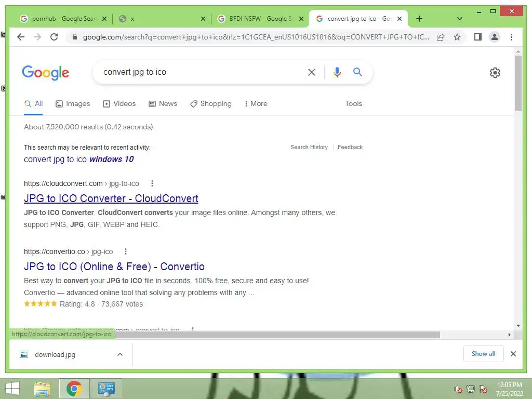
Task: Open Chrome profile avatar
Action: [x=495, y=37]
